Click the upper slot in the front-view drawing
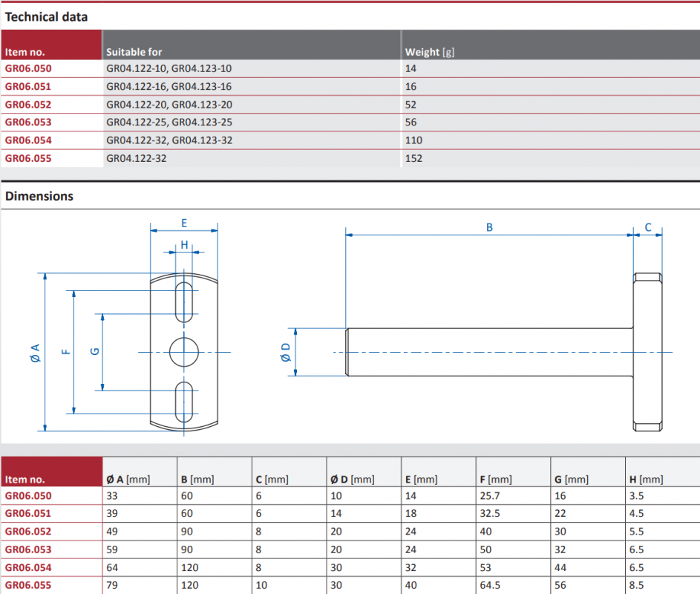This screenshot has width=700, height=594. click(x=184, y=302)
